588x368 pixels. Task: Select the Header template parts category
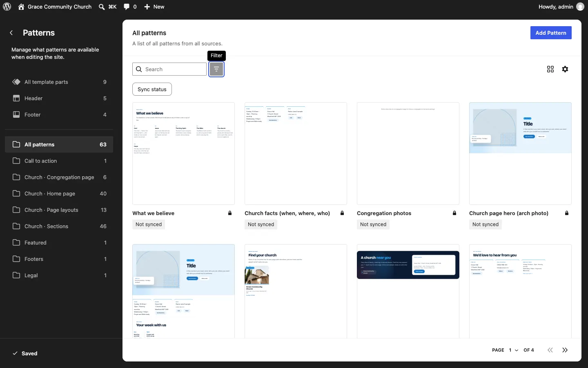click(59, 98)
